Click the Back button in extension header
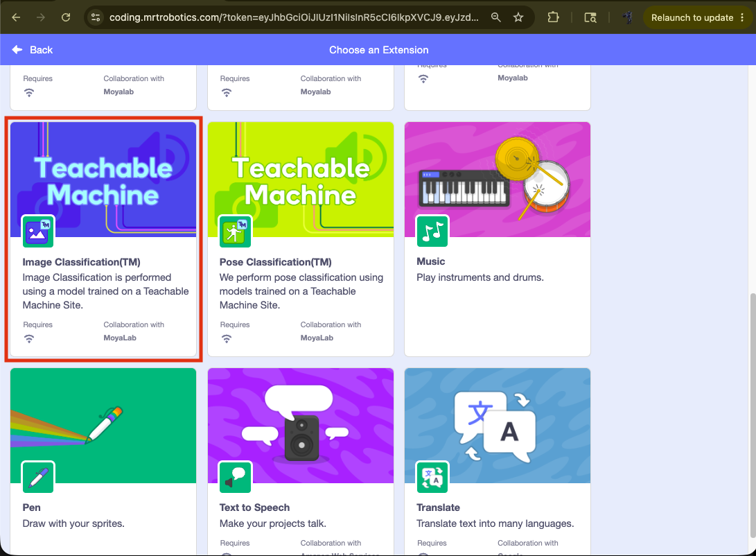The height and width of the screenshot is (556, 756). point(32,50)
